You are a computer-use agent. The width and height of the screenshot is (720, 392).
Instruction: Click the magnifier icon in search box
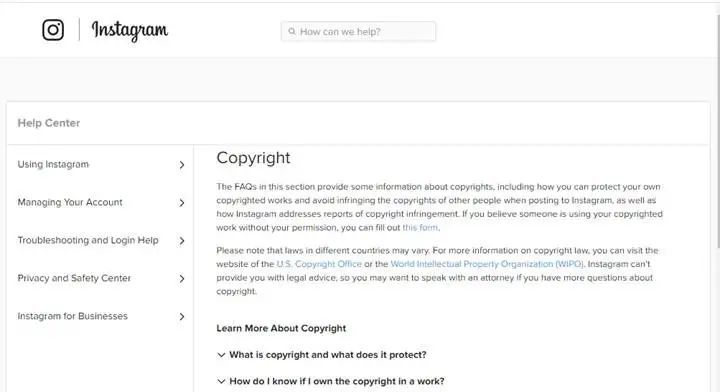[x=292, y=32]
